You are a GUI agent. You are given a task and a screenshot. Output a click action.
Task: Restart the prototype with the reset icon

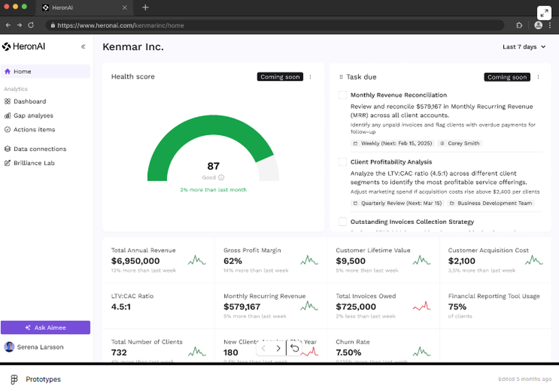pyautogui.click(x=295, y=347)
